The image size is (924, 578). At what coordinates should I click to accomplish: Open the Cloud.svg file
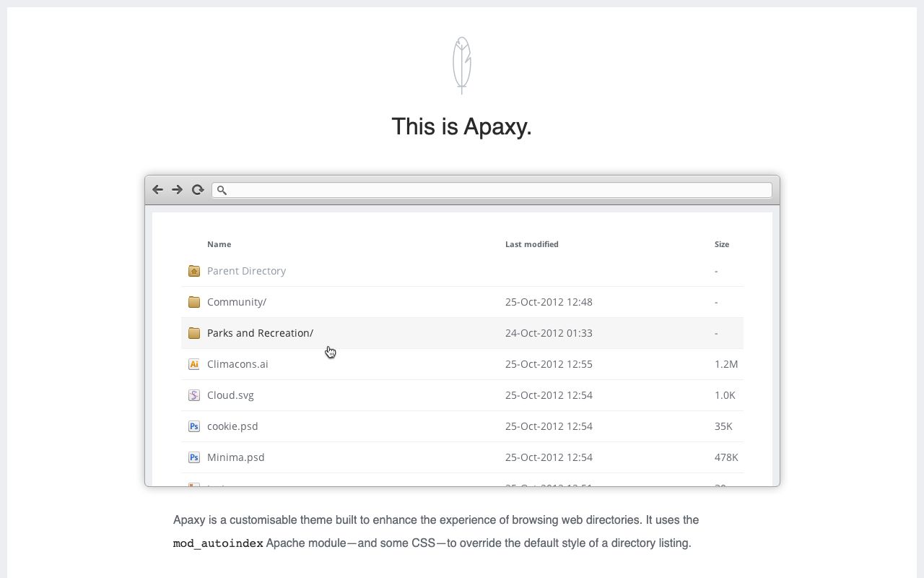pyautogui.click(x=230, y=395)
